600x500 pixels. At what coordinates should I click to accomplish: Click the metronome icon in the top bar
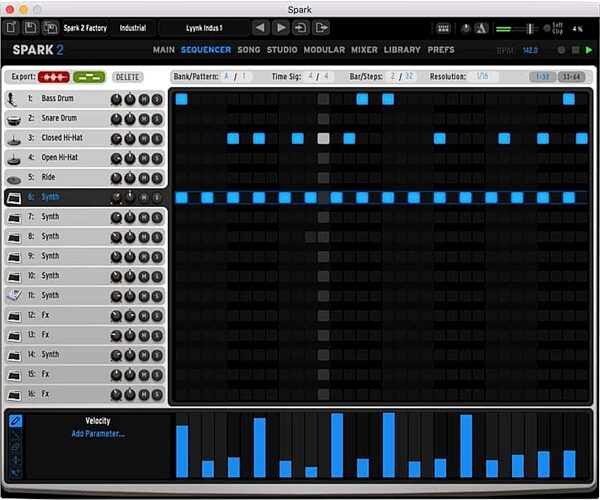[x=481, y=28]
